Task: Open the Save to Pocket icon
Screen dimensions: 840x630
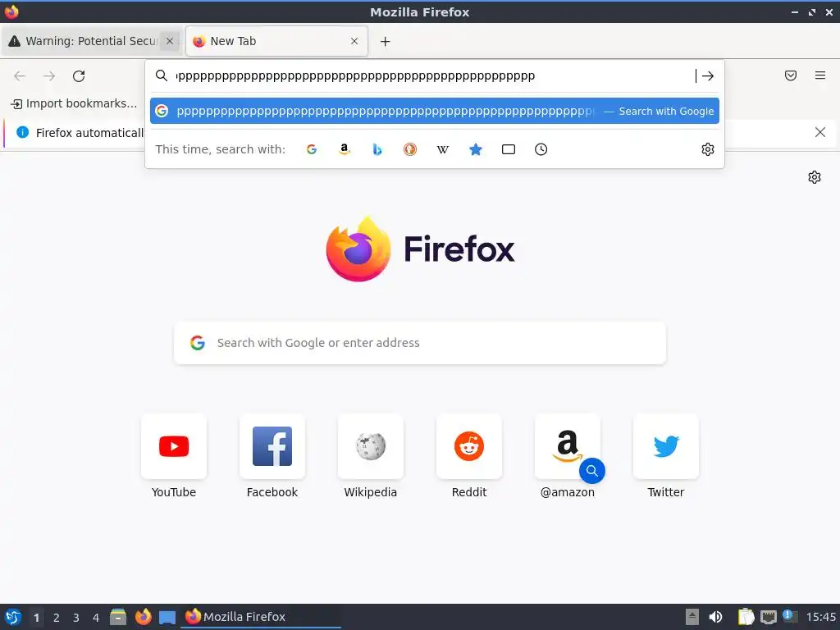Action: [791, 75]
